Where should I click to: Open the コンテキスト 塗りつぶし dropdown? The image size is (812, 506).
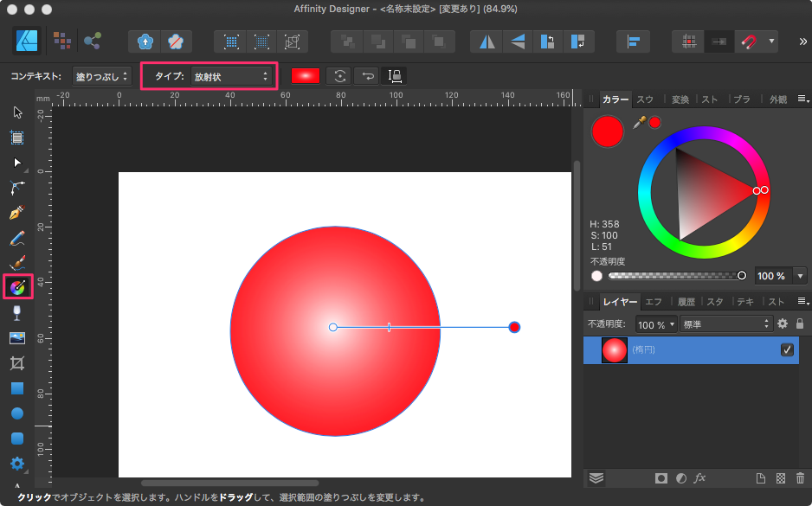point(102,76)
